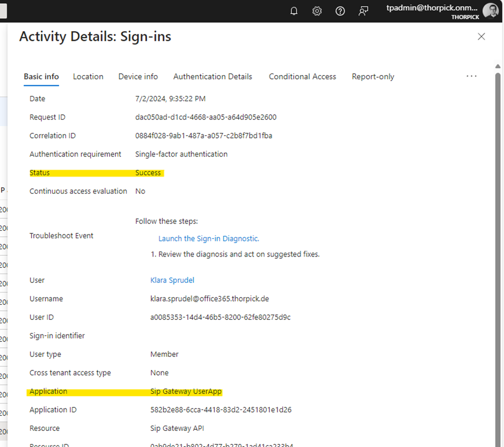This screenshot has height=447, width=504.
Task: Close the Activity Details pane
Action: (x=481, y=36)
